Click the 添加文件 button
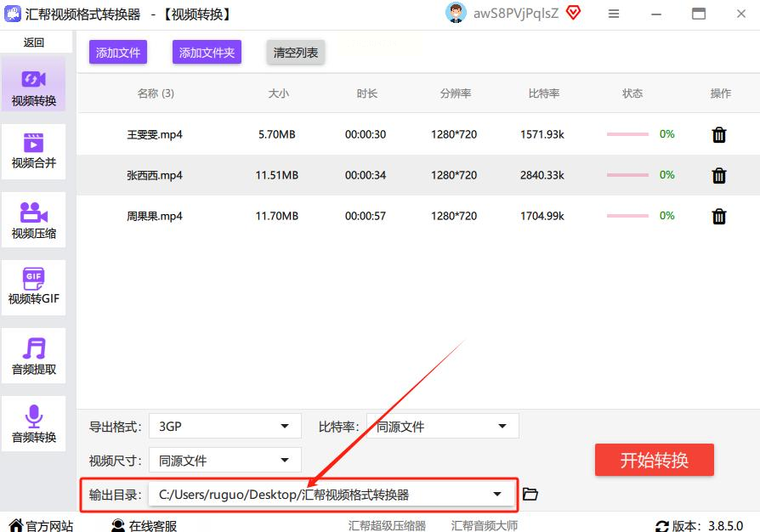Viewport: 760px width, 532px height. [118, 53]
